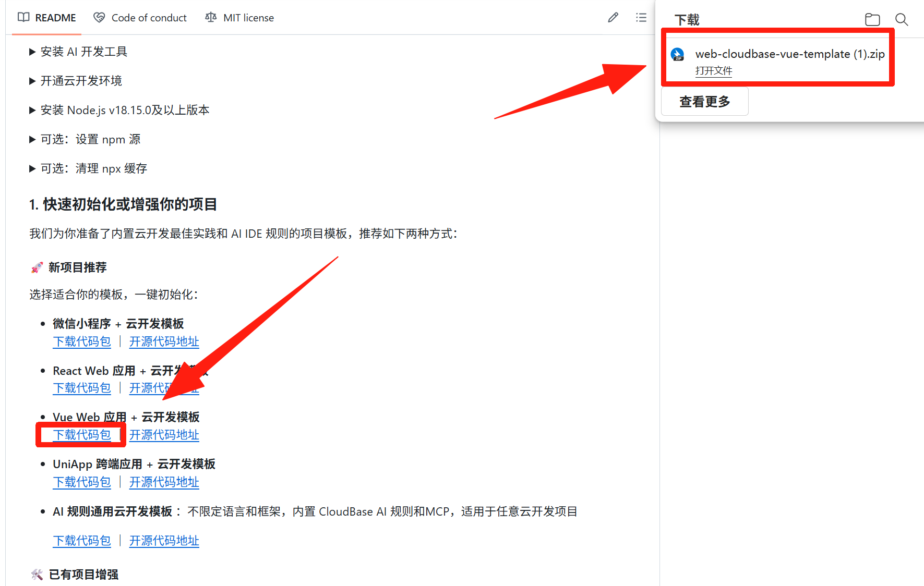Click the README book icon
Image resolution: width=924 pixels, height=586 pixels.
tap(23, 18)
